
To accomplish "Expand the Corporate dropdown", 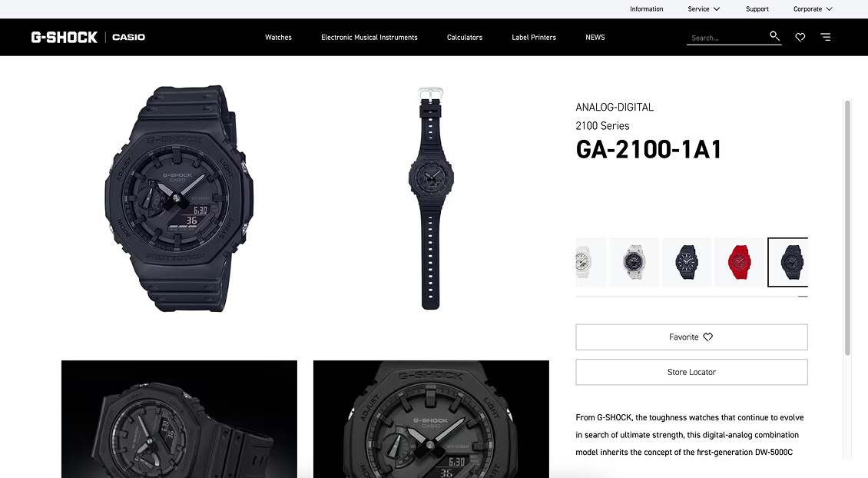I will pos(813,9).
